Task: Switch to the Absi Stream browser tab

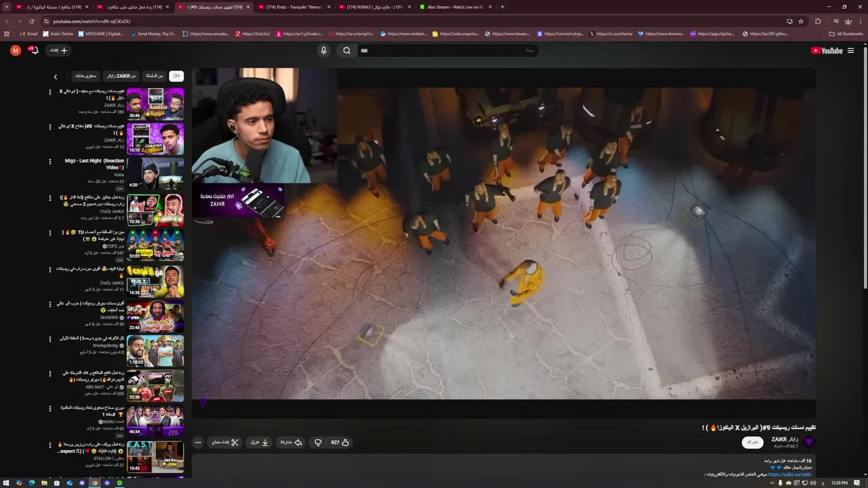Action: coord(455,7)
